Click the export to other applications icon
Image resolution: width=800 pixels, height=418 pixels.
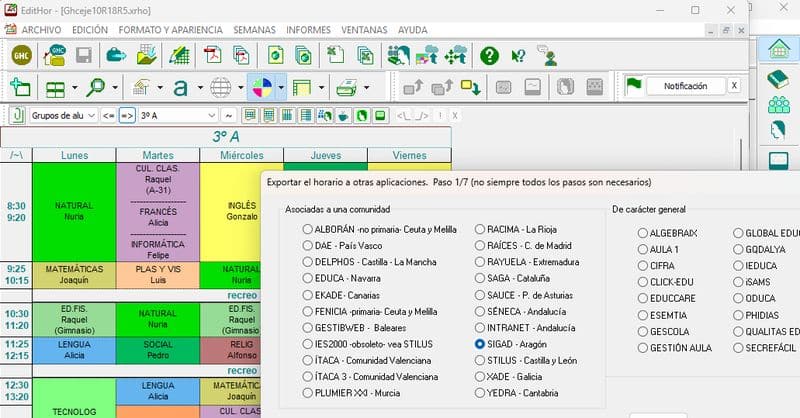(x=427, y=55)
